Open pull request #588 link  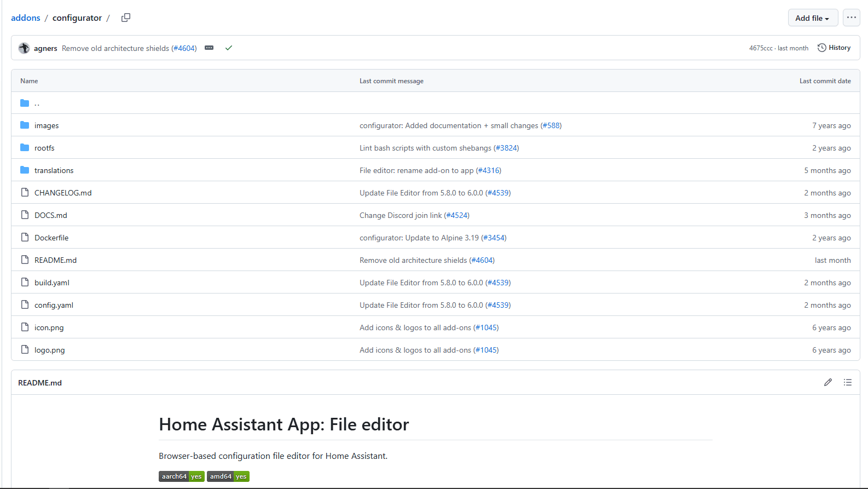point(551,126)
